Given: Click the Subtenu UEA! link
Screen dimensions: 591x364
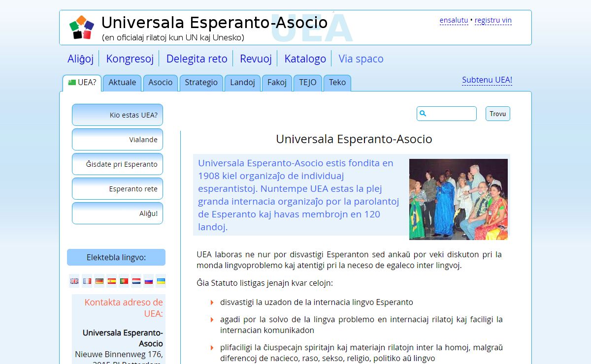Looking at the screenshot, I should click(x=487, y=80).
